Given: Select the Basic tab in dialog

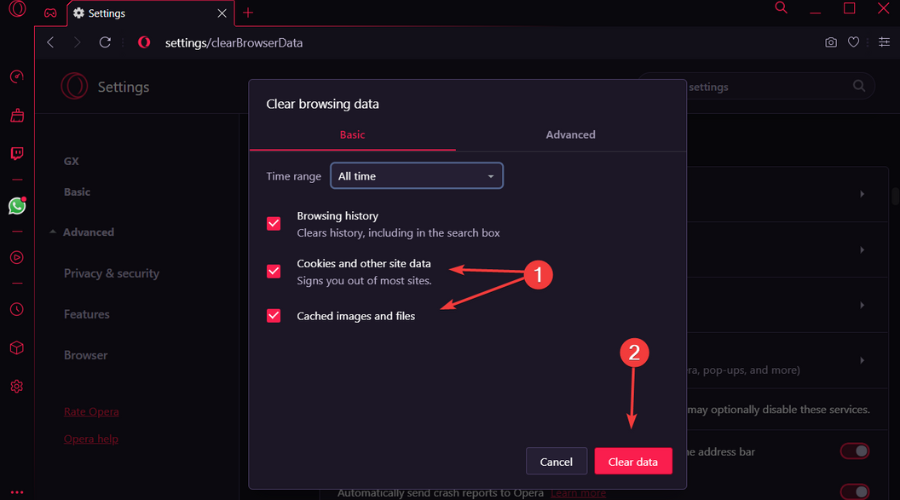Looking at the screenshot, I should click(352, 135).
